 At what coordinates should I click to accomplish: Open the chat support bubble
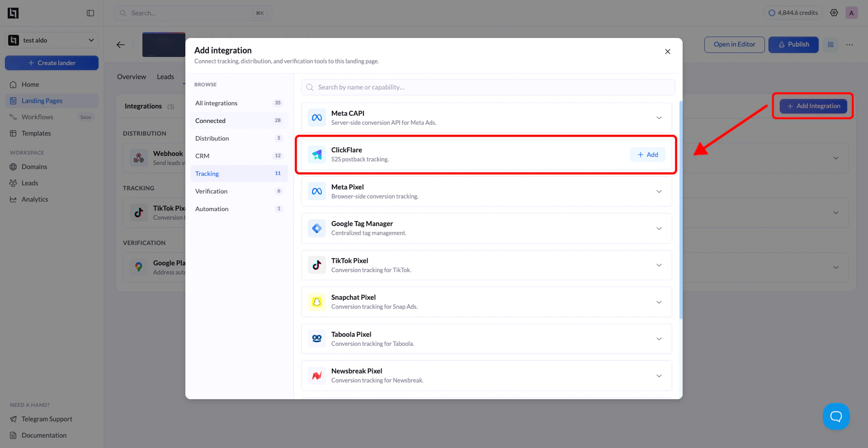836,416
